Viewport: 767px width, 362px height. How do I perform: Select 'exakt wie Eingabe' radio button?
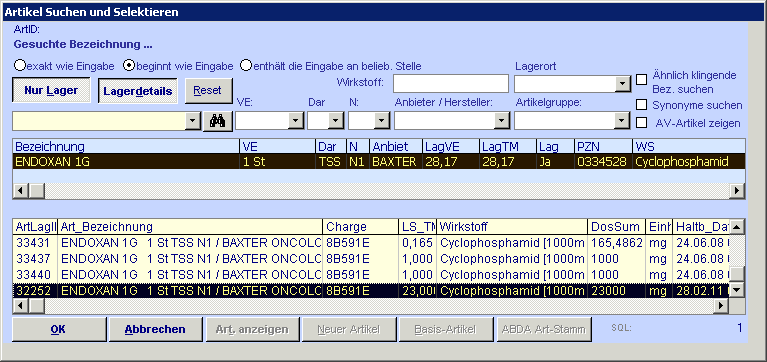tap(20, 66)
